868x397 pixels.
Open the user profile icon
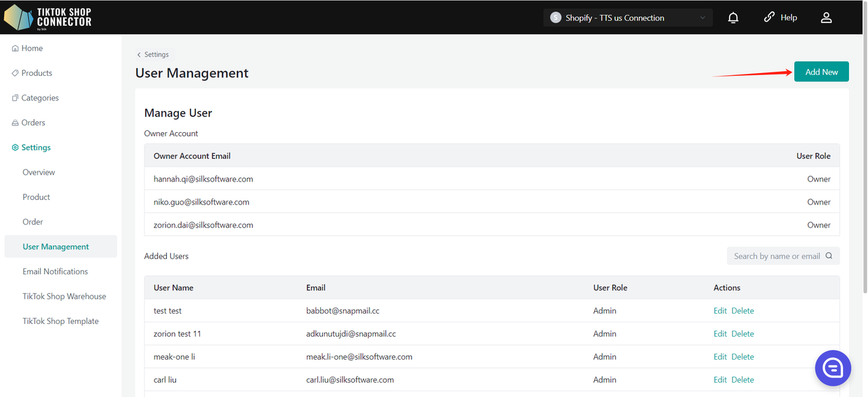[826, 18]
